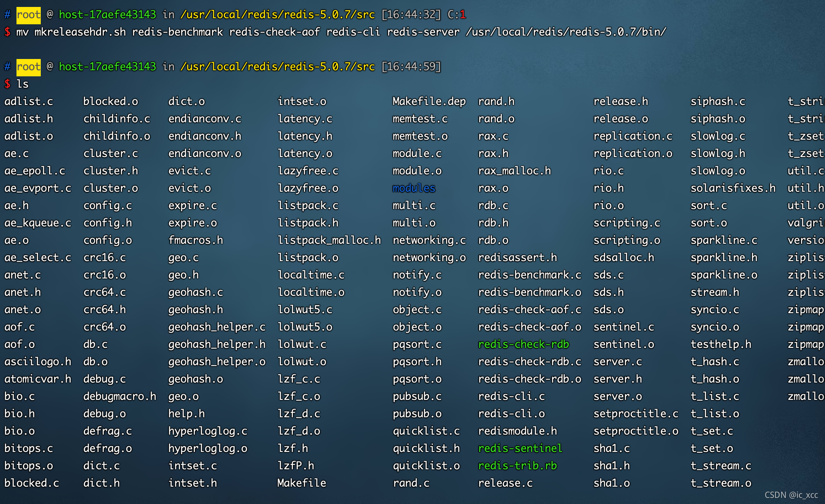Click the replication.c file name
This screenshot has width=825, height=504.
(x=633, y=136)
